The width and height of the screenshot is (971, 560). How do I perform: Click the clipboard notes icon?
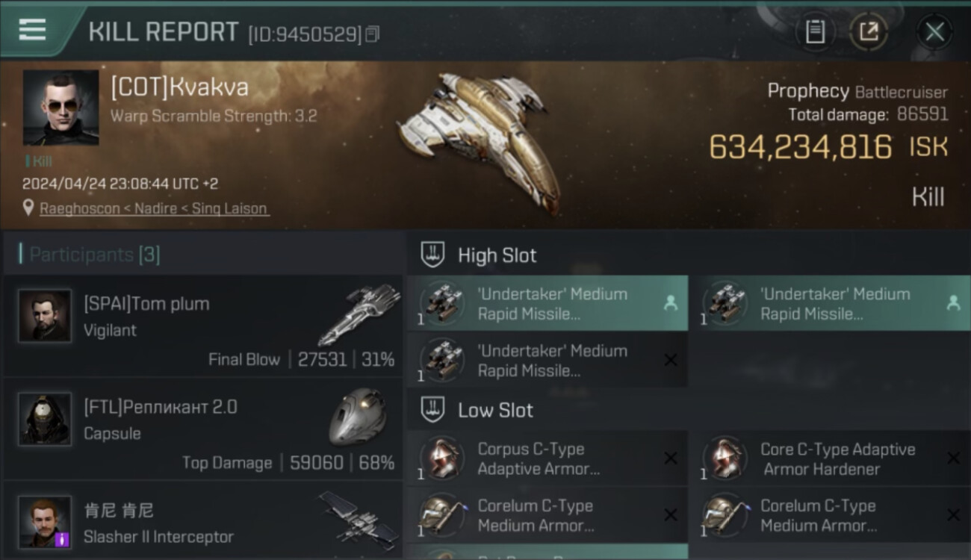[815, 31]
